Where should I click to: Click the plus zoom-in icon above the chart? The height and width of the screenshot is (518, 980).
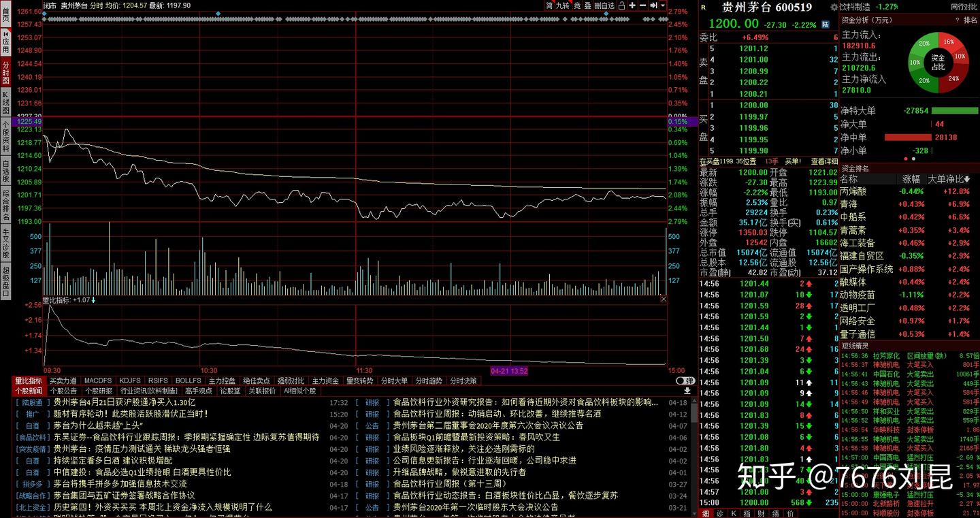pos(632,5)
